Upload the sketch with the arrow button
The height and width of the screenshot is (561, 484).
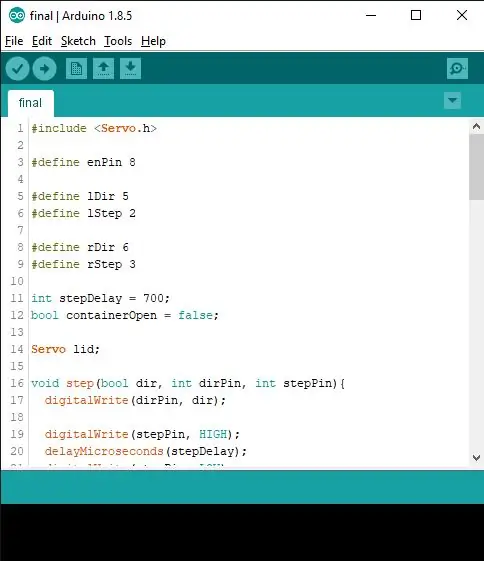click(x=44, y=68)
